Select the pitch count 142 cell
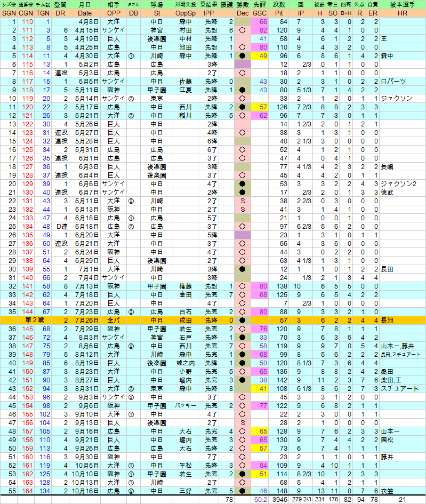Screen dimensions: 426x504 [x=279, y=380]
